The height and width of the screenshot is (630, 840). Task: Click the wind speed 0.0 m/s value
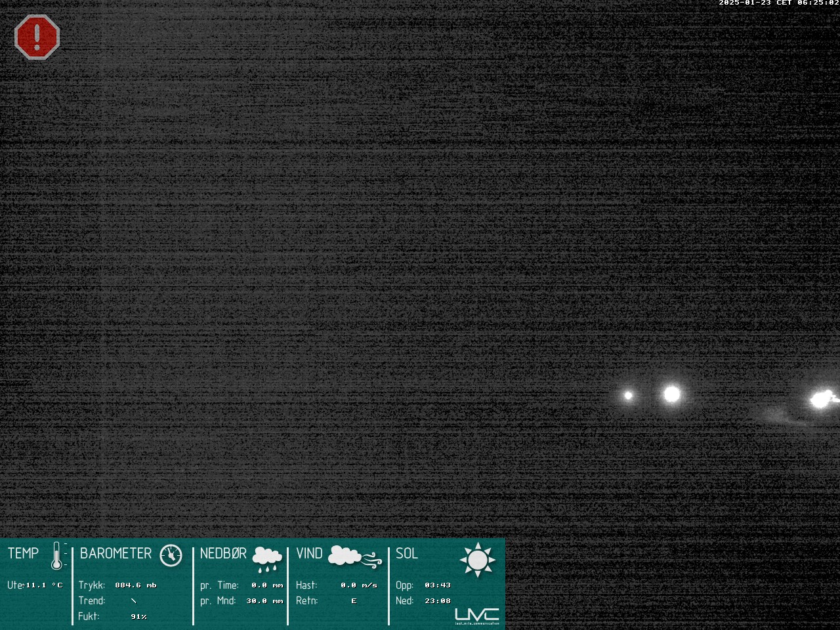(x=359, y=585)
